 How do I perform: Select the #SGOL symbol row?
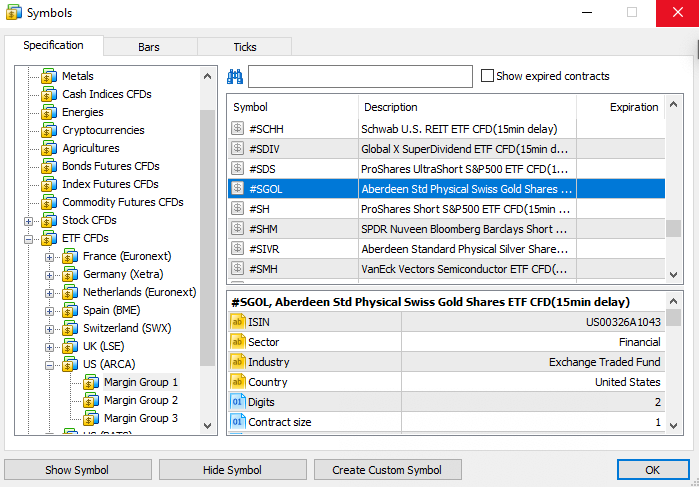[x=446, y=189]
